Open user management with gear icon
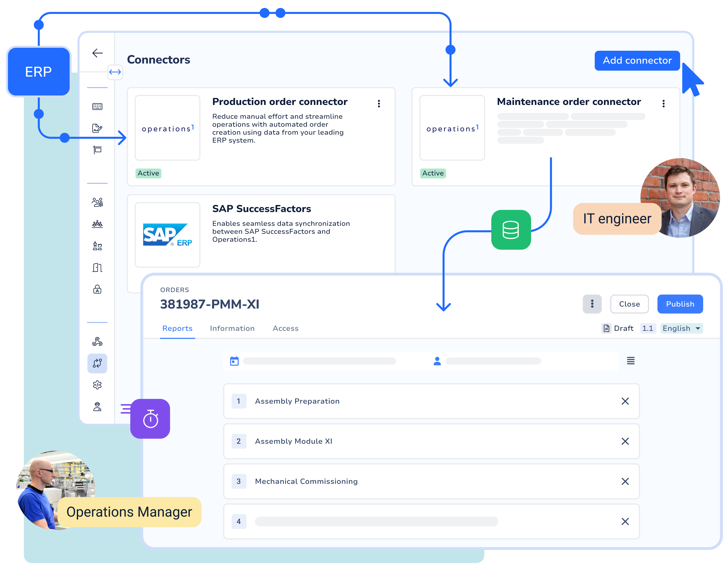Image resolution: width=728 pixels, height=571 pixels. [x=97, y=202]
